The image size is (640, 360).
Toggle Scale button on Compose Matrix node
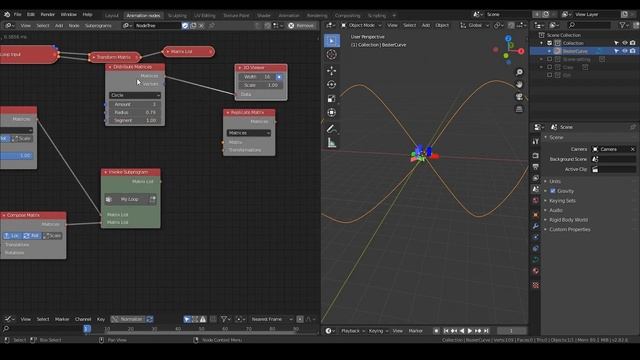(52, 236)
